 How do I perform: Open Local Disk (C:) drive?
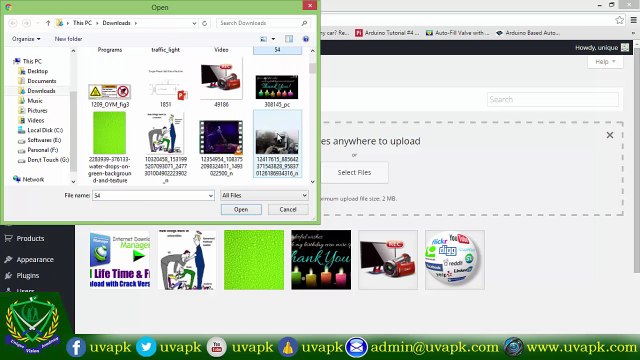[40, 130]
